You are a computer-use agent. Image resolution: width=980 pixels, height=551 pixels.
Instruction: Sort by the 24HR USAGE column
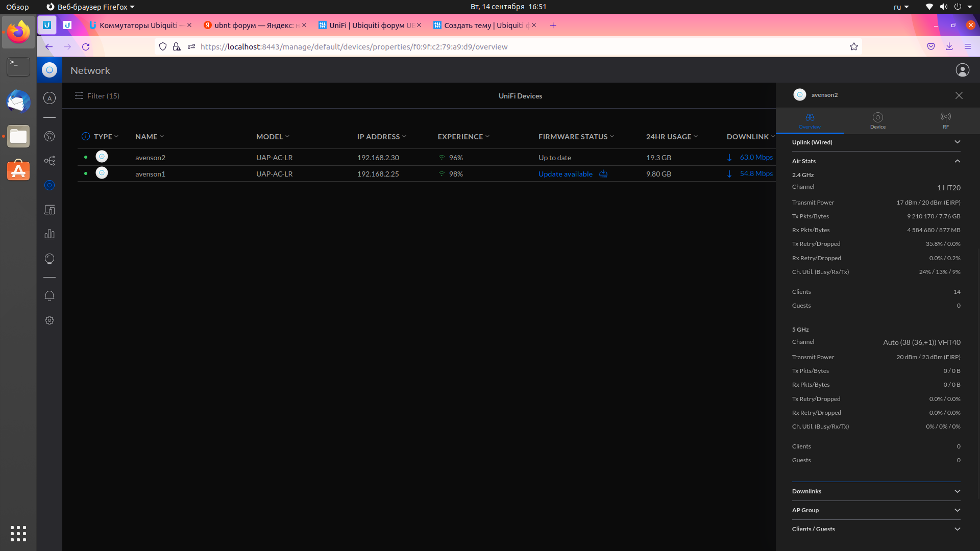(x=672, y=136)
